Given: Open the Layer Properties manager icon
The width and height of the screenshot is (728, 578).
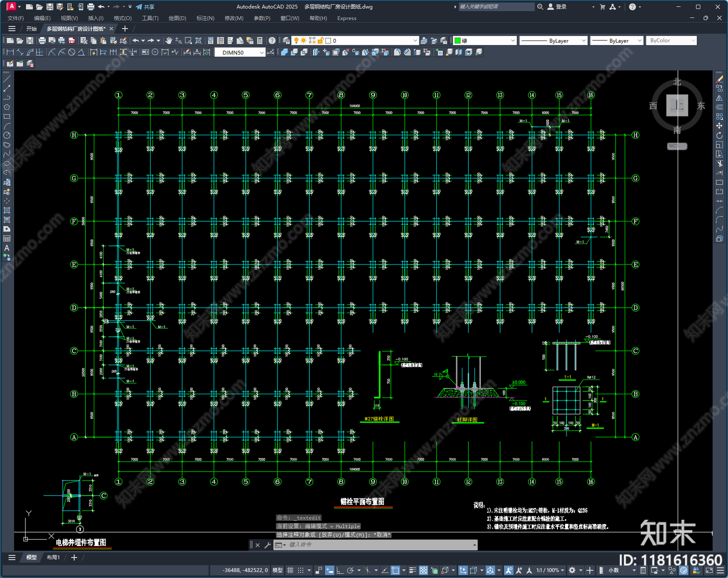Looking at the screenshot, I should tap(286, 41).
